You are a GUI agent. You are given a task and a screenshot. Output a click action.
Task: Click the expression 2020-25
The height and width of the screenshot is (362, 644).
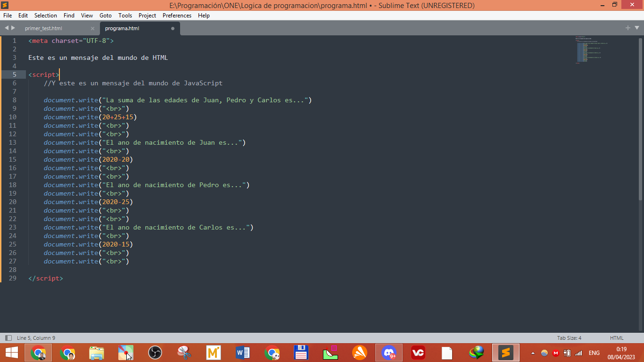[x=116, y=202]
